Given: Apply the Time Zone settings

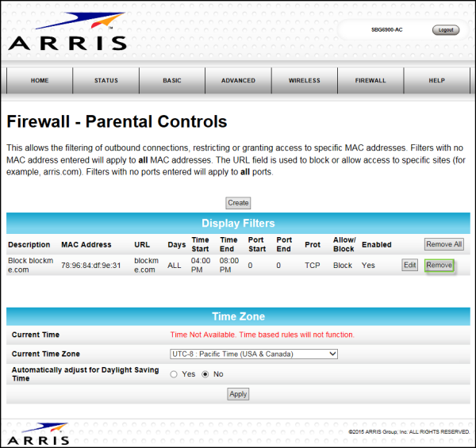Looking at the screenshot, I should coord(238,394).
